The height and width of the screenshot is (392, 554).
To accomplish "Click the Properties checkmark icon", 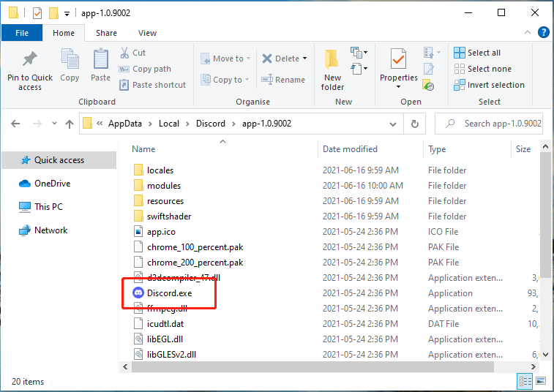I will [398, 59].
